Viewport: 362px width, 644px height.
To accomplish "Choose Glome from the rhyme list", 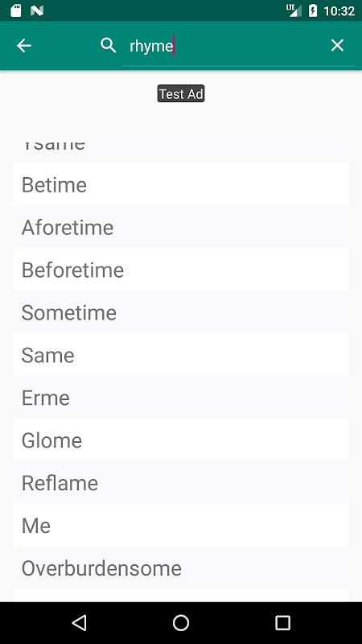I will [181, 440].
